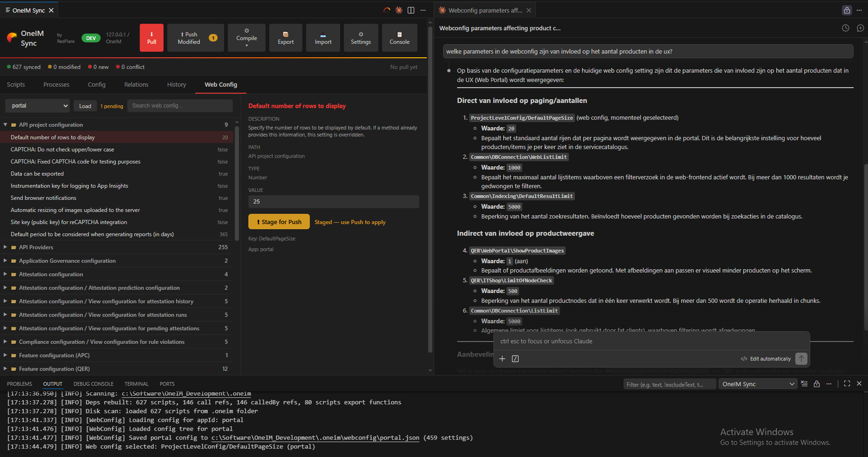Screen dimensions: 868x457
Task: Click the Push Modified button
Action: point(195,38)
